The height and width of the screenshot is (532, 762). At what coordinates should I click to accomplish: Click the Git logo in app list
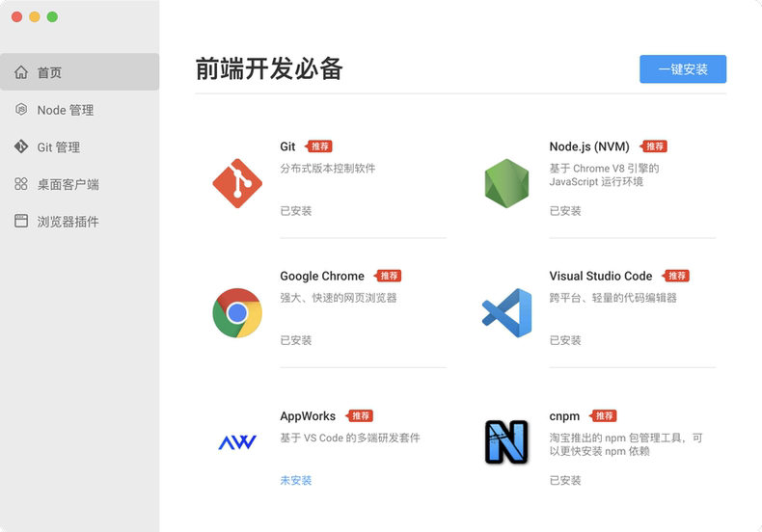pyautogui.click(x=237, y=183)
